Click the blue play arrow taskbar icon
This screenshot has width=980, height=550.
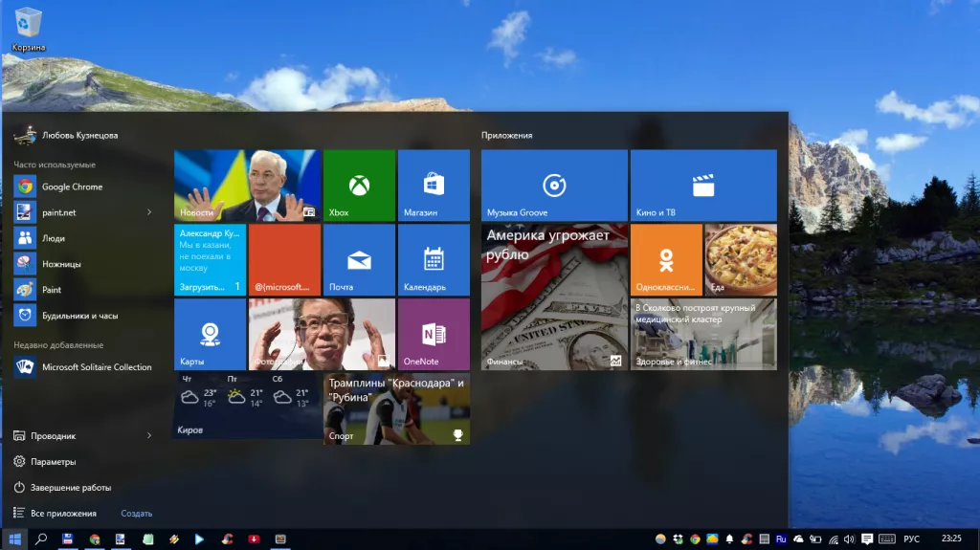point(199,539)
